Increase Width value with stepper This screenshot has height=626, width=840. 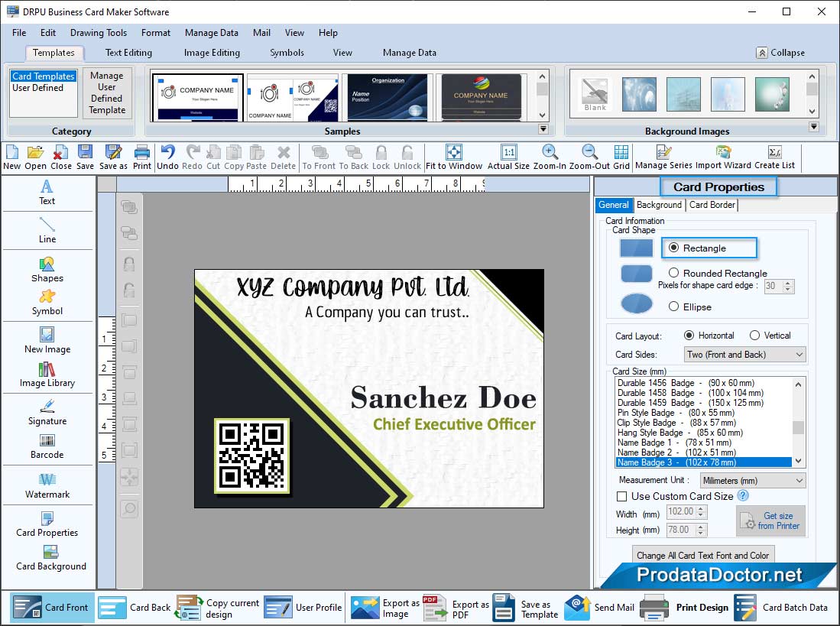[x=701, y=508]
